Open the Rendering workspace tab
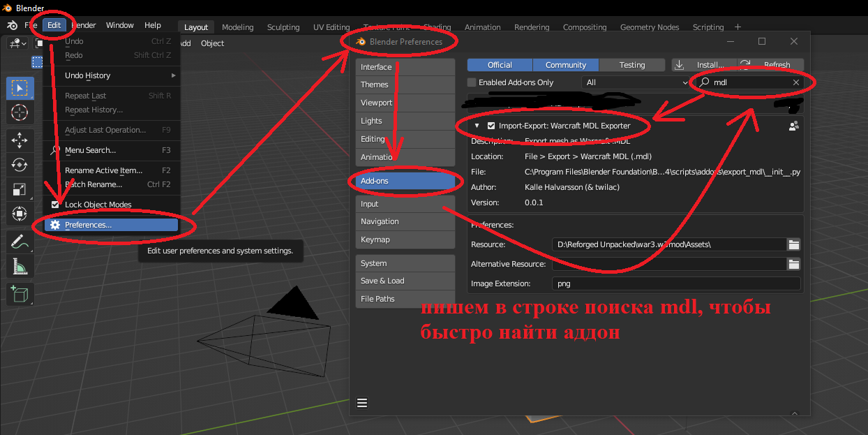This screenshot has height=435, width=868. click(x=531, y=27)
